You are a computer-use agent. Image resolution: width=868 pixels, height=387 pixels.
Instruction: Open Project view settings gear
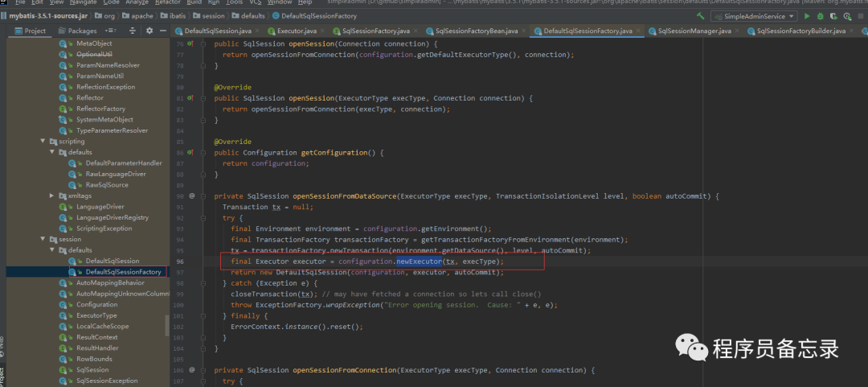(149, 31)
